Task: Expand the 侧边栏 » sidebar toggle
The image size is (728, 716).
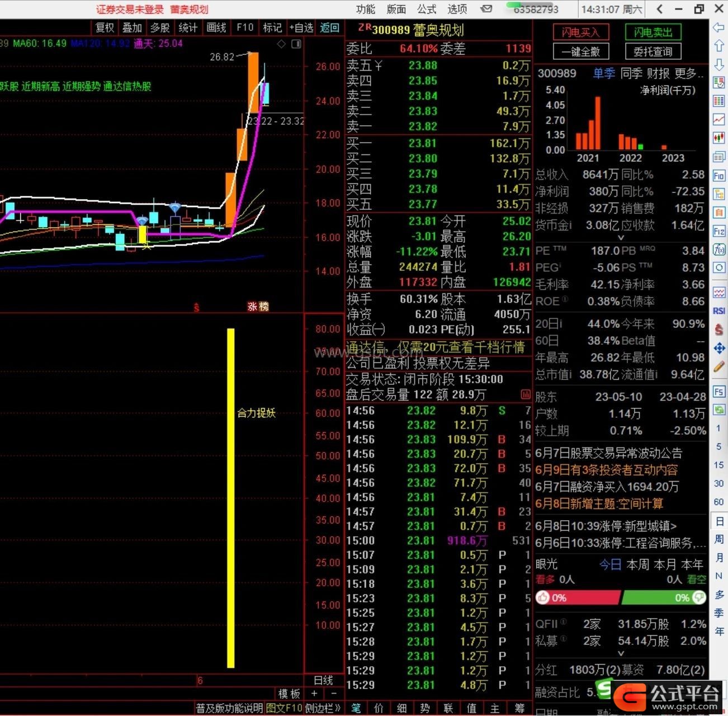Action: pyautogui.click(x=323, y=708)
